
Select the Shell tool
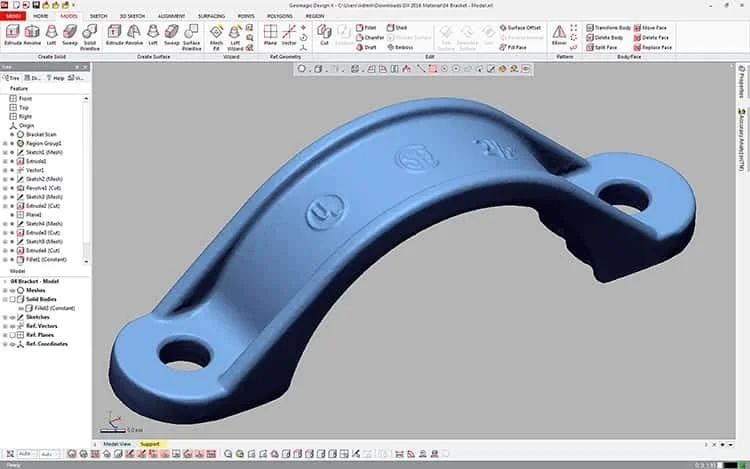(397, 28)
